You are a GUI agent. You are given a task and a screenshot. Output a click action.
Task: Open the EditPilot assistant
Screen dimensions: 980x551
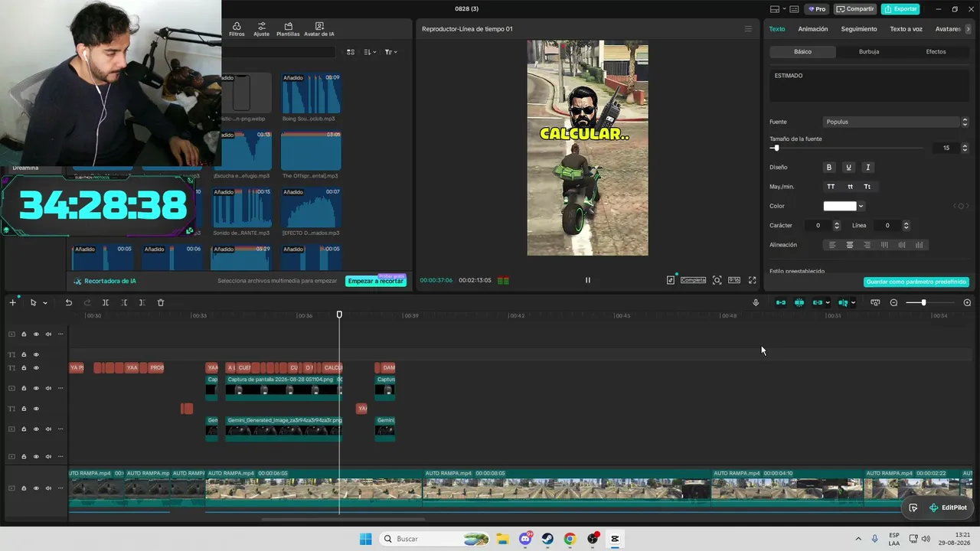point(948,507)
